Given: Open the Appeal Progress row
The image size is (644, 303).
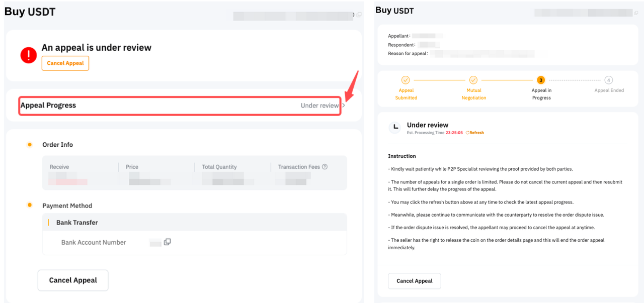Looking at the screenshot, I should 180,106.
